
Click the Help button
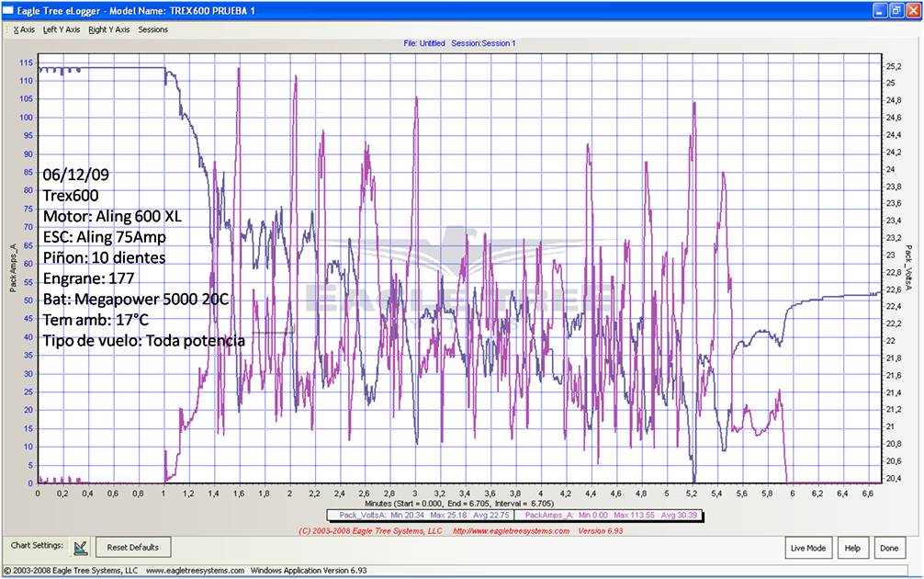coord(851,548)
